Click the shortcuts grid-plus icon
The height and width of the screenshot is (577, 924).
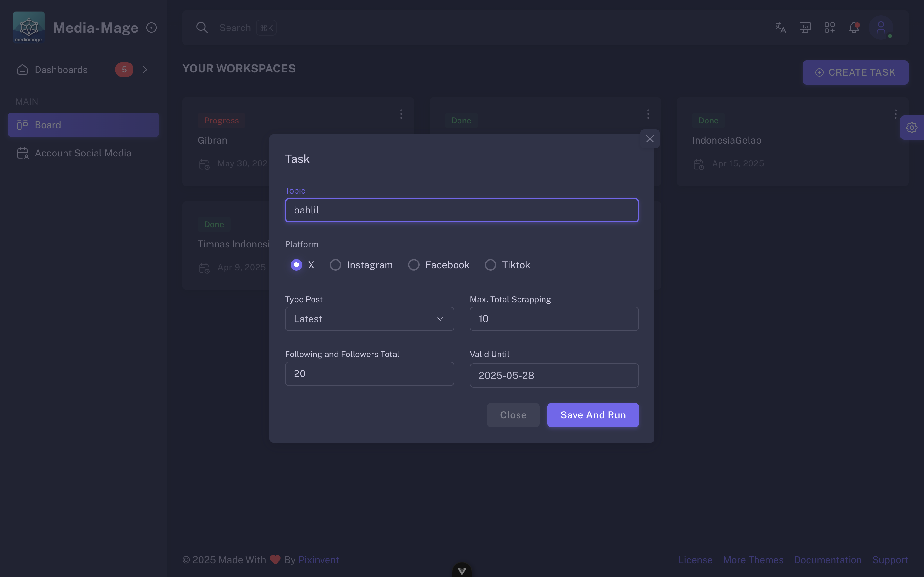tap(829, 28)
